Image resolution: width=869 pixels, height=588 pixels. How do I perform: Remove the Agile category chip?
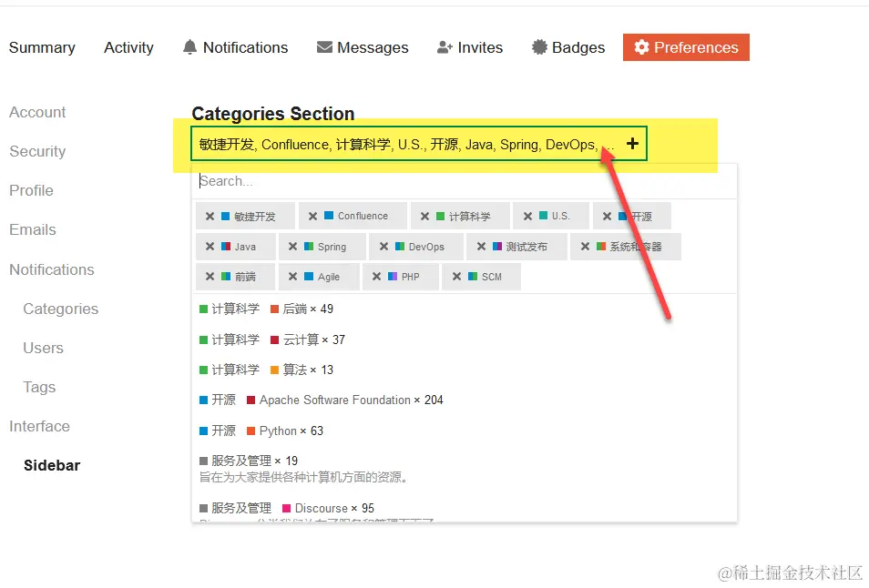point(292,277)
